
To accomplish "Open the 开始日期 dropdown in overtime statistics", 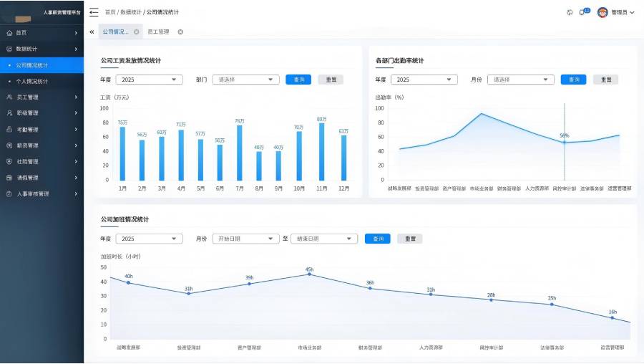I will click(245, 239).
